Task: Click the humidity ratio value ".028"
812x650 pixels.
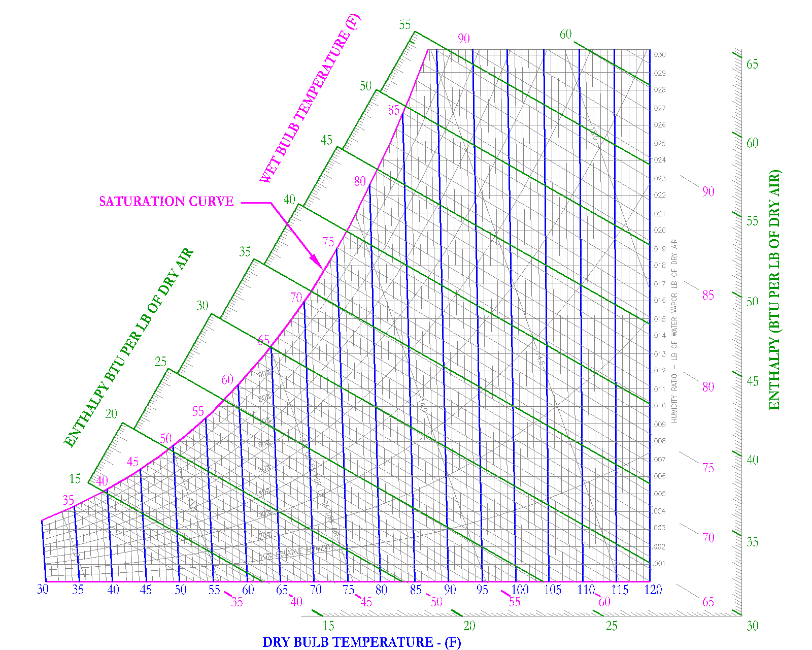Action: [659, 90]
